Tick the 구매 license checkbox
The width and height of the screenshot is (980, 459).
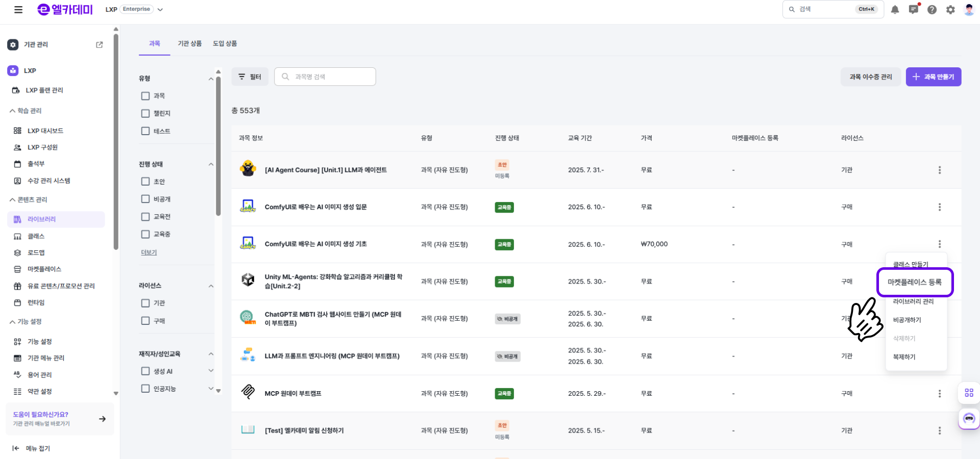pyautogui.click(x=145, y=321)
